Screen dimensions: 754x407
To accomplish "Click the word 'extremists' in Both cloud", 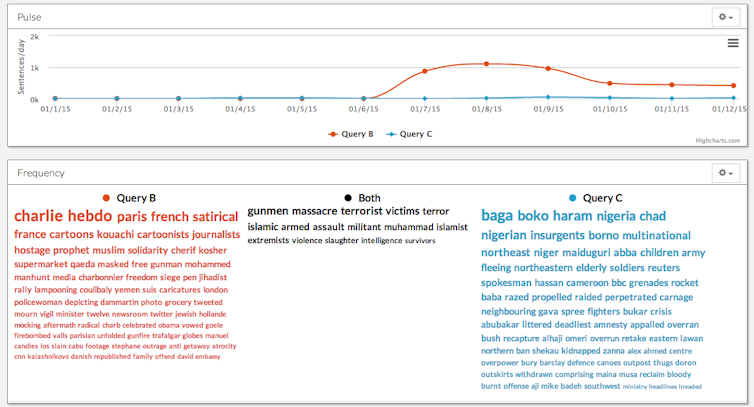I will pyautogui.click(x=268, y=240).
